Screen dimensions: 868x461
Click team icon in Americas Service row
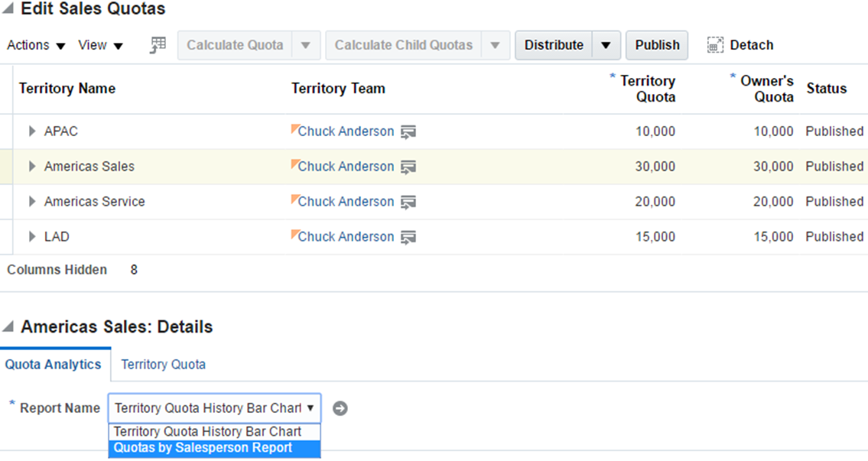point(408,202)
